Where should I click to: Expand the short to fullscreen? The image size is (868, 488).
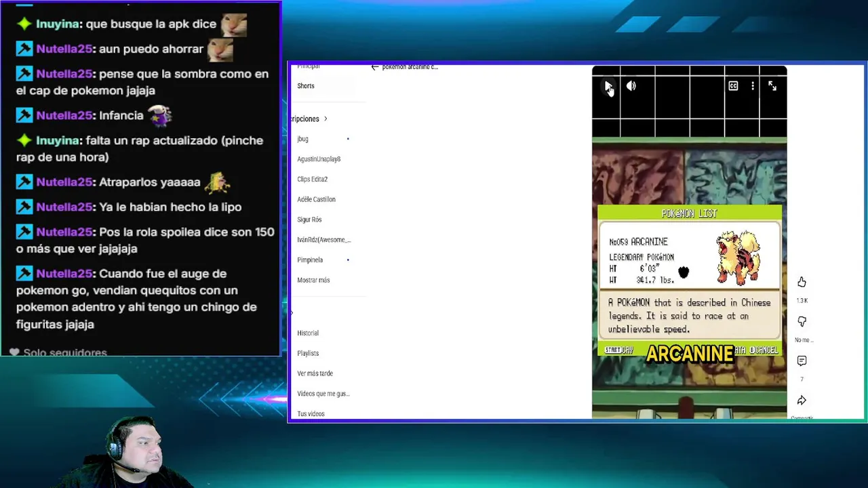tap(772, 86)
